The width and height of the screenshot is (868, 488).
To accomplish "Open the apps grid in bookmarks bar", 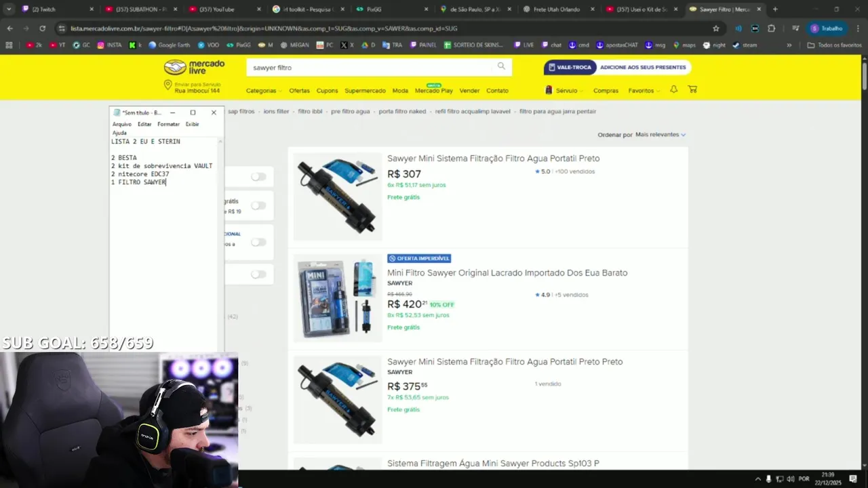I will [x=9, y=45].
